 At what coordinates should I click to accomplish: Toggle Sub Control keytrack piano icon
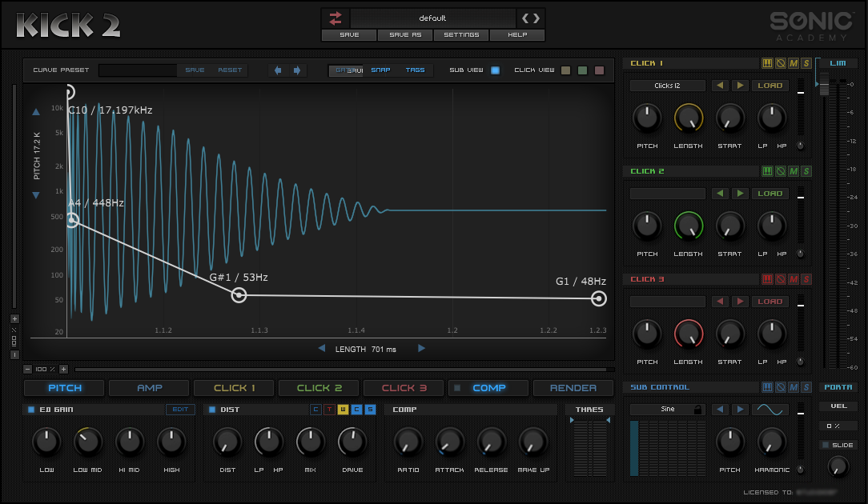coord(767,387)
